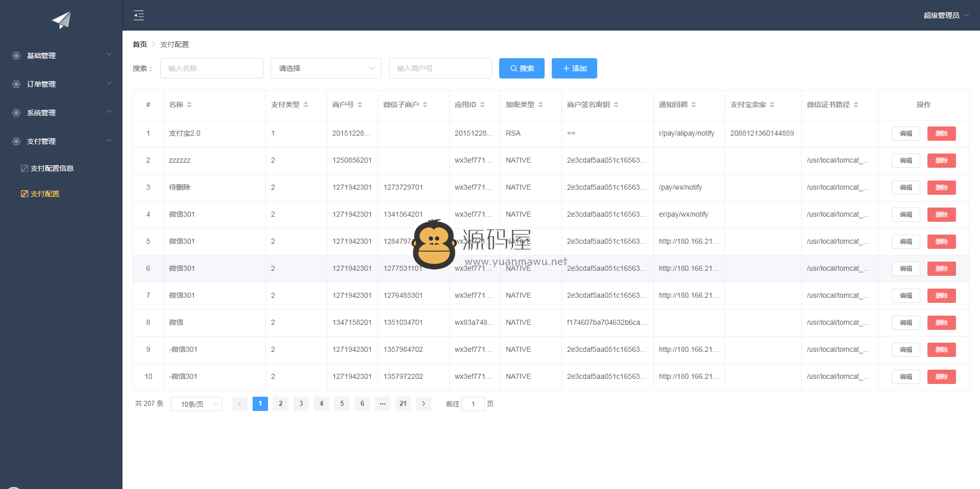Delete the 支付宝2.0 row

942,134
